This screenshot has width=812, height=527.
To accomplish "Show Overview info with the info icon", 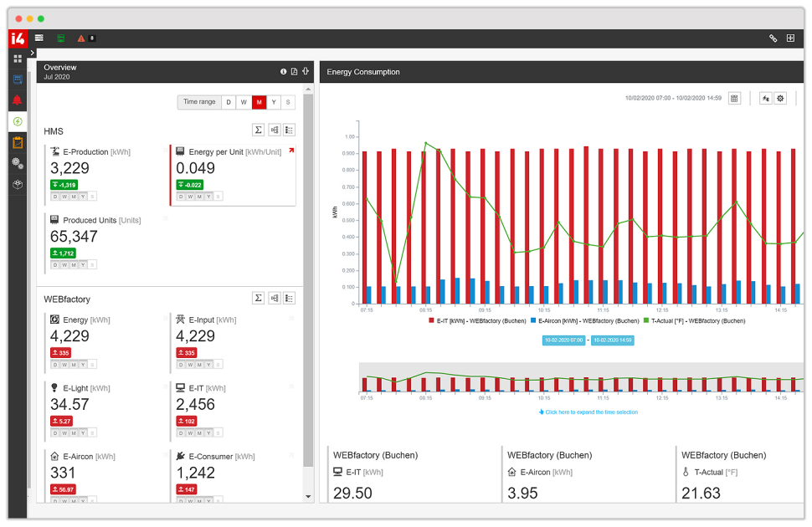I will (x=283, y=71).
